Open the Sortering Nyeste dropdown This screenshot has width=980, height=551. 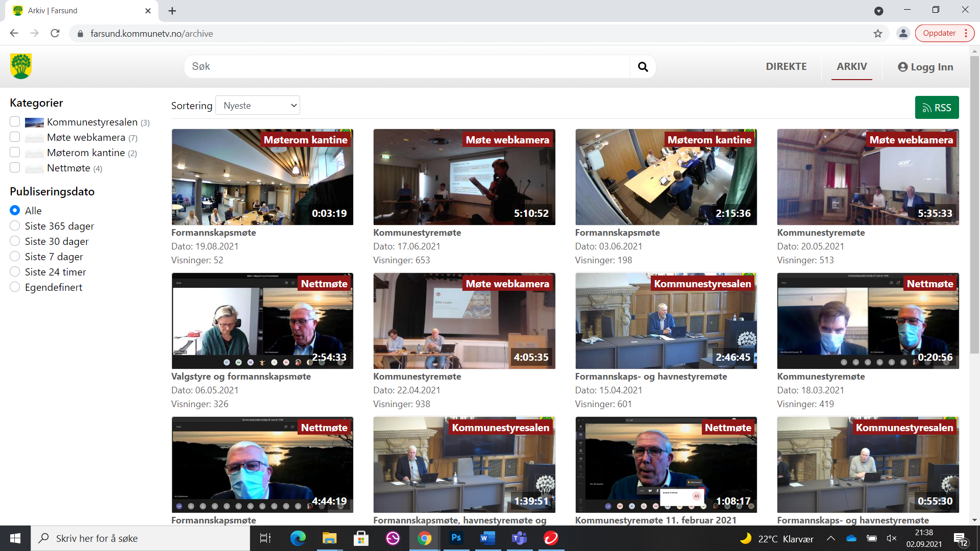(258, 106)
